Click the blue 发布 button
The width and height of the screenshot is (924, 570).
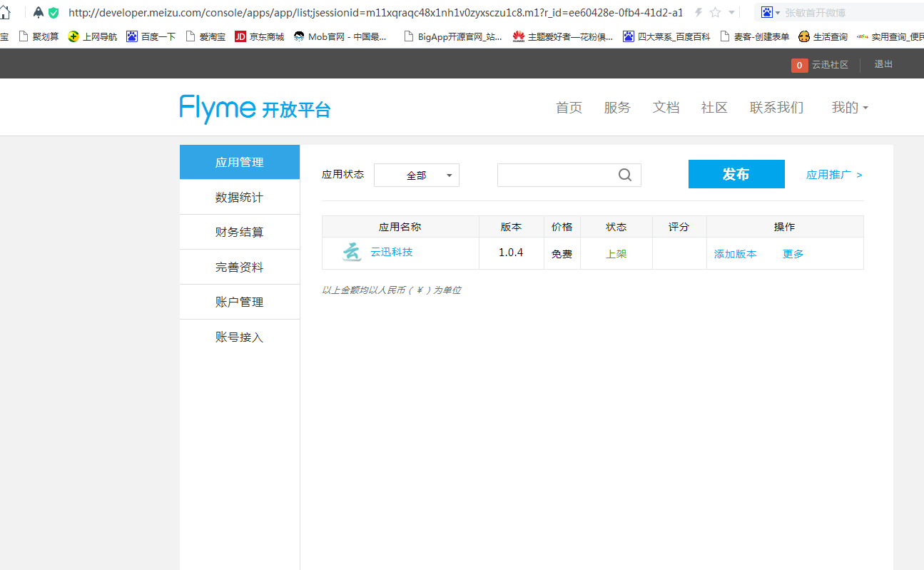coord(736,174)
